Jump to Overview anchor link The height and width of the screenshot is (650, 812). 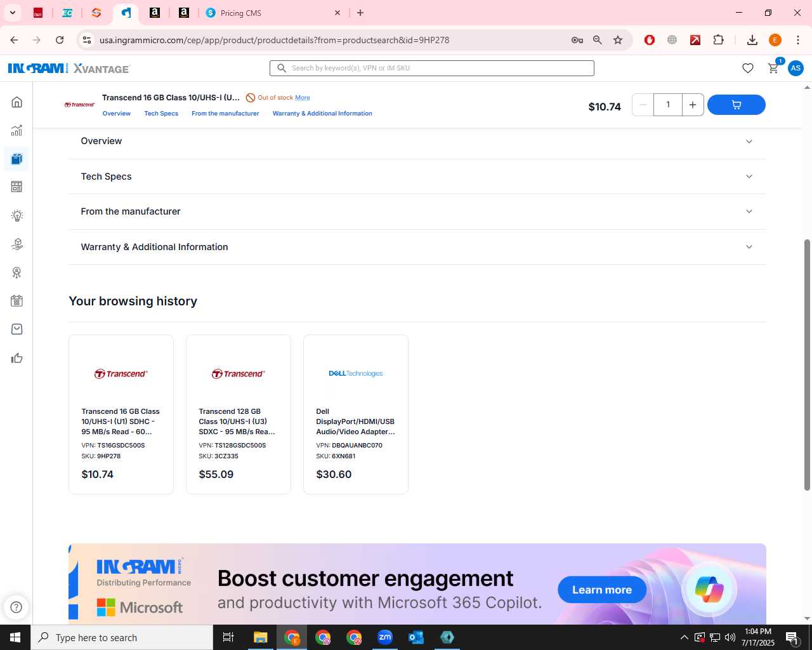tap(117, 114)
